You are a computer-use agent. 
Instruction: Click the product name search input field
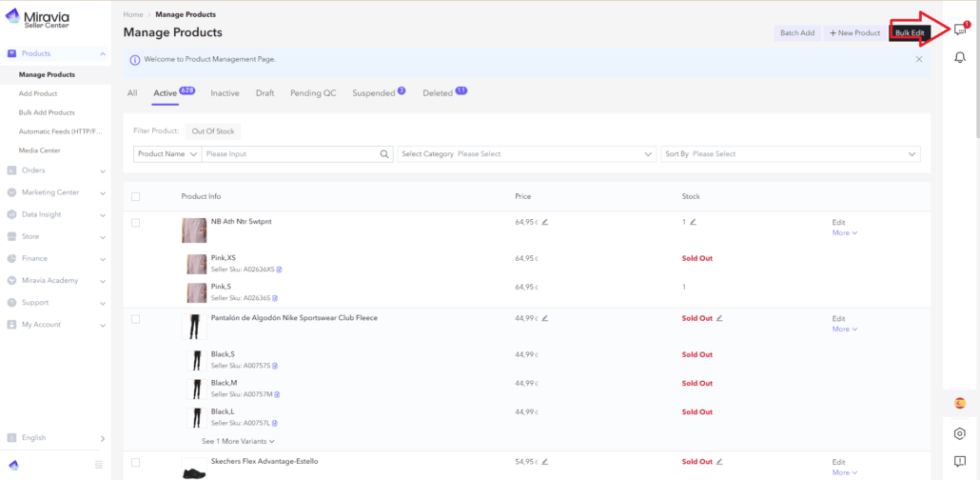(x=290, y=154)
